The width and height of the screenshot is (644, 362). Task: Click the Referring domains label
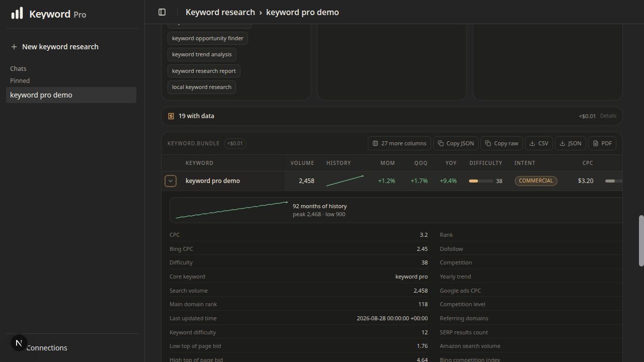pos(464,318)
